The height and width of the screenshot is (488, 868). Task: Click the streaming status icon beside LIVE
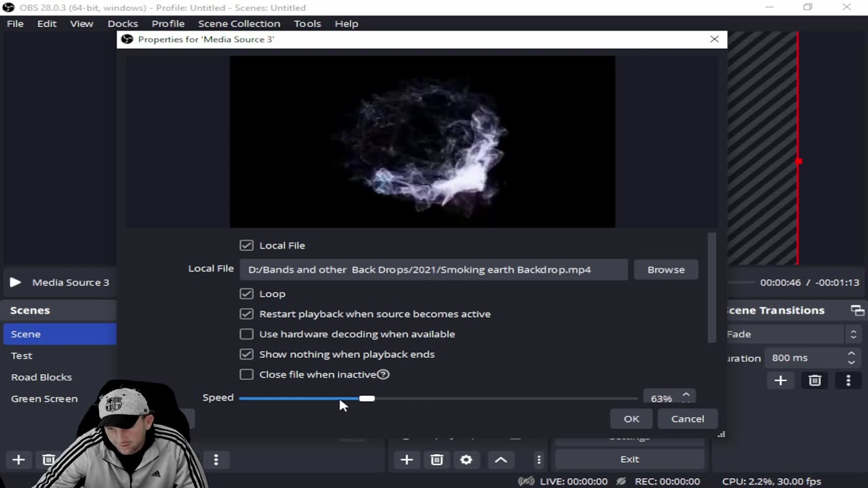pos(526,481)
